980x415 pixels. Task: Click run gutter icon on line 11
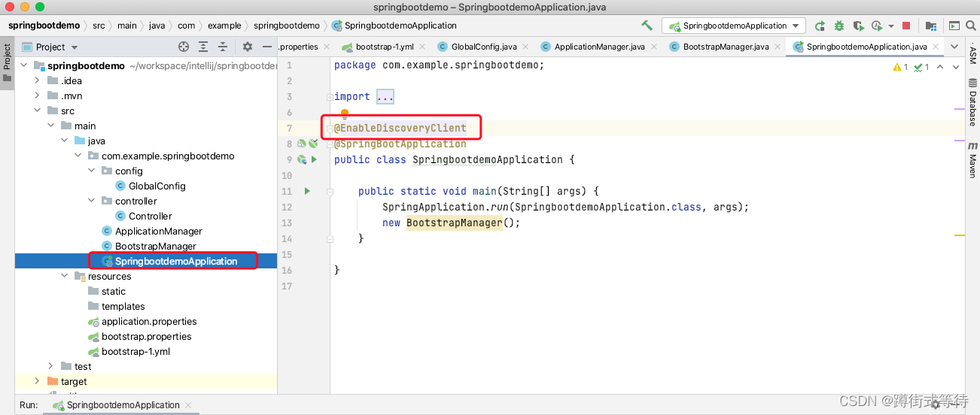307,191
